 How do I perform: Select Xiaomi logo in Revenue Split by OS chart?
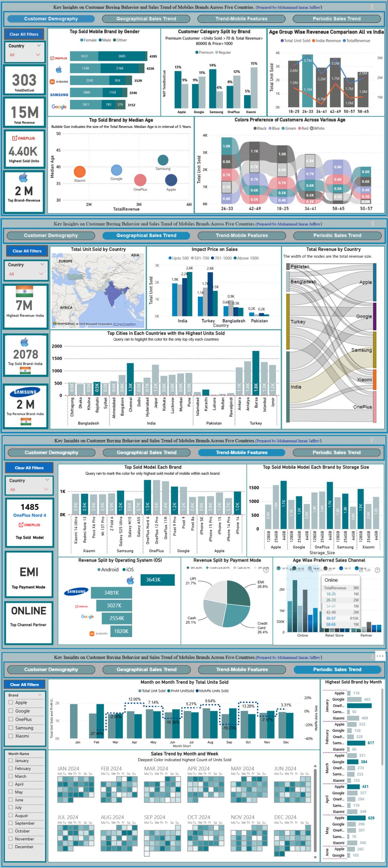(98, 633)
